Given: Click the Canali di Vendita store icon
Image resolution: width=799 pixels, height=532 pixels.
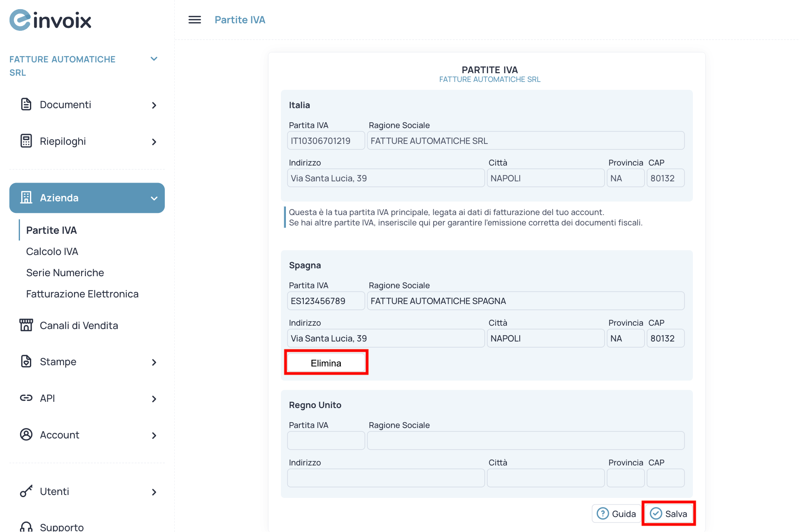Looking at the screenshot, I should 26,325.
